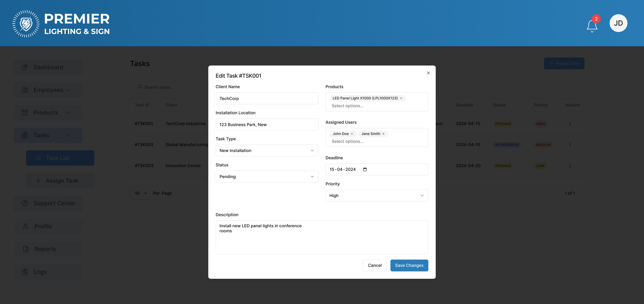Screen dimensions: 644x304
Task: Open the notifications bell icon
Action: [592, 26]
